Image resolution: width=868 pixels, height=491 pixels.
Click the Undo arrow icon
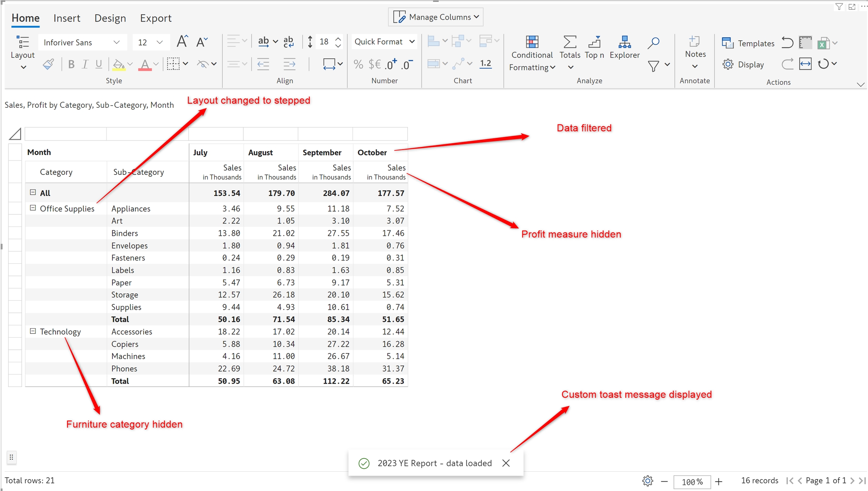(787, 43)
